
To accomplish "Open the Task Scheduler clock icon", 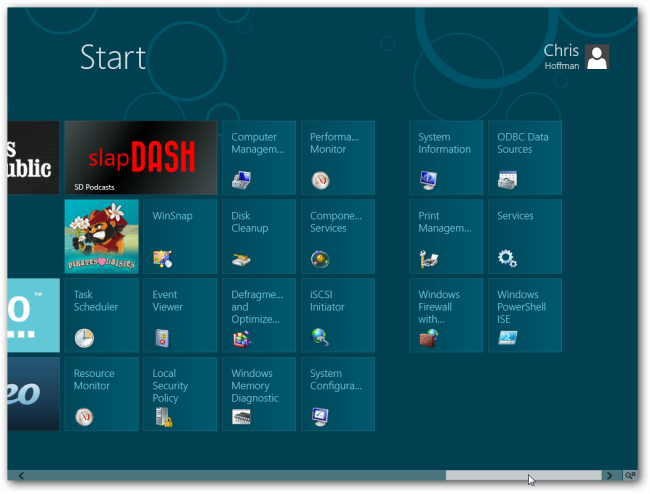I will point(84,338).
